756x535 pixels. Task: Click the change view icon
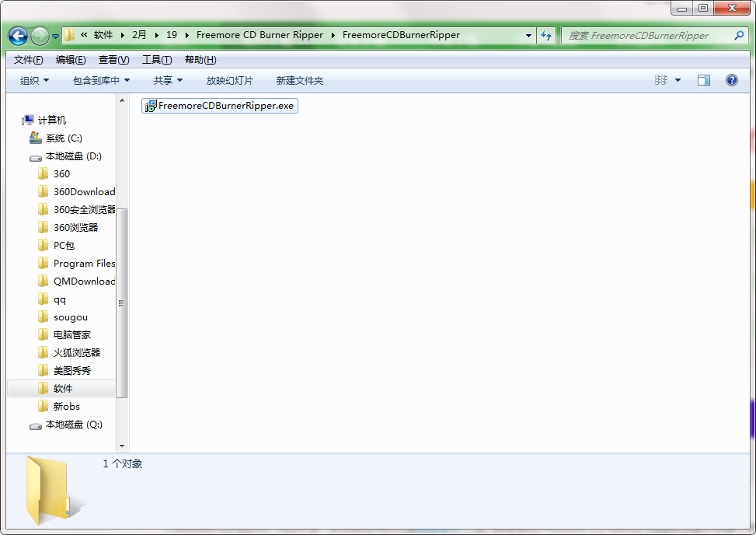(660, 80)
